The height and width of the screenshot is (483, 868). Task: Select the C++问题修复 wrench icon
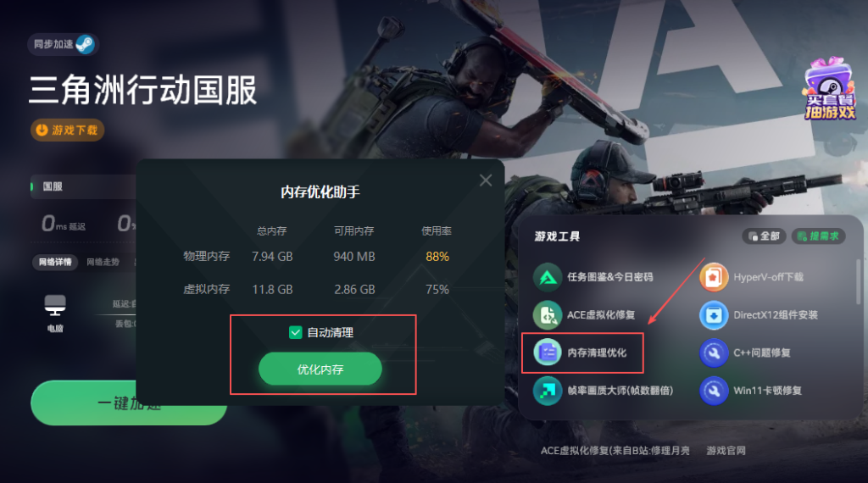coord(714,353)
